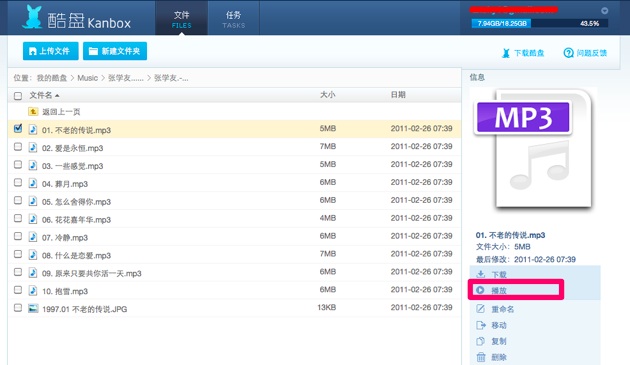Click the 43.5% usage percentage
This screenshot has height=365, width=630.
click(589, 24)
